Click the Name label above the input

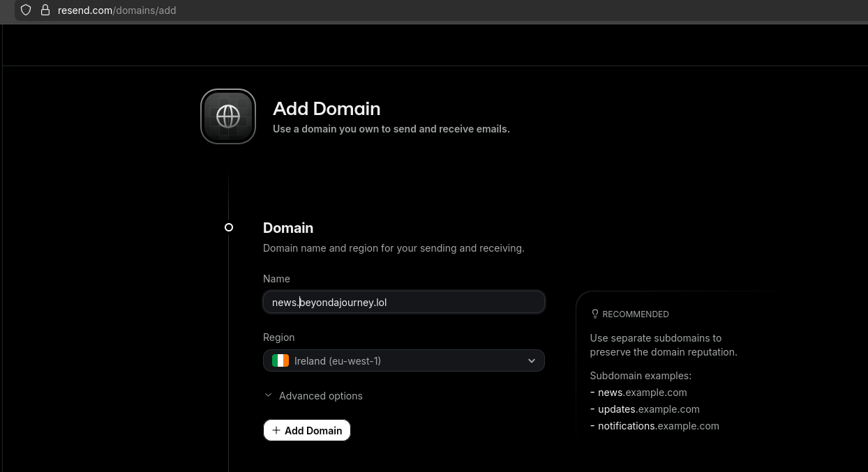coord(276,278)
